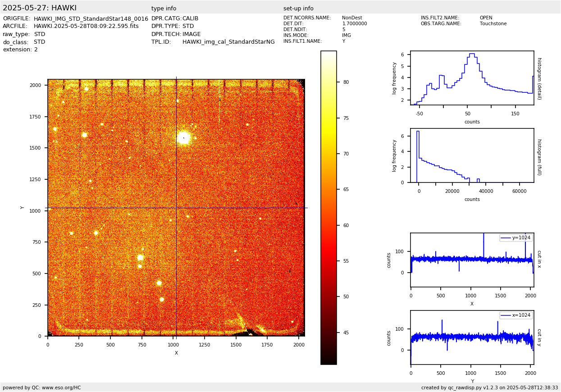The width and height of the screenshot is (561, 392).
Task: Open the cut in x plot
Action: click(472, 260)
